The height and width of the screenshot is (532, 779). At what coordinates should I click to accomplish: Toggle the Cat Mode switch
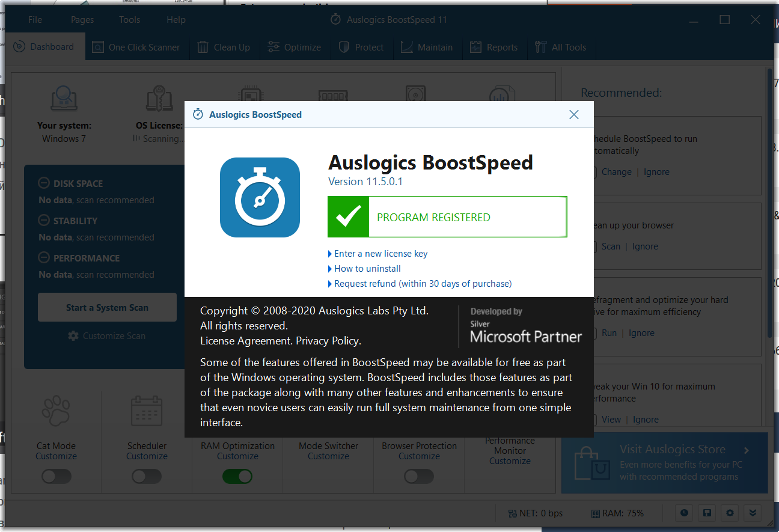click(x=56, y=477)
